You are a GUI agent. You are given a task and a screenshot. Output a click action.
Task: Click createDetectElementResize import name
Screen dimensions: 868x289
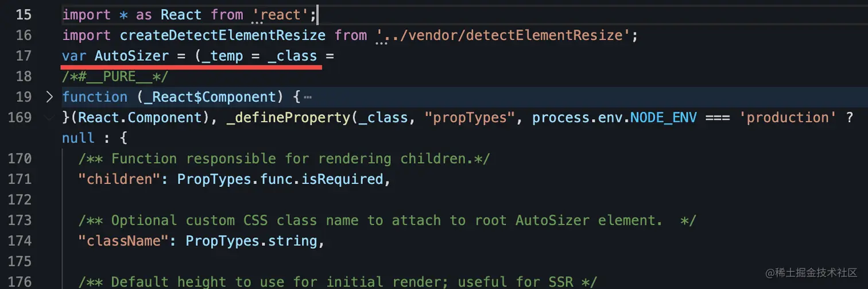click(x=223, y=35)
